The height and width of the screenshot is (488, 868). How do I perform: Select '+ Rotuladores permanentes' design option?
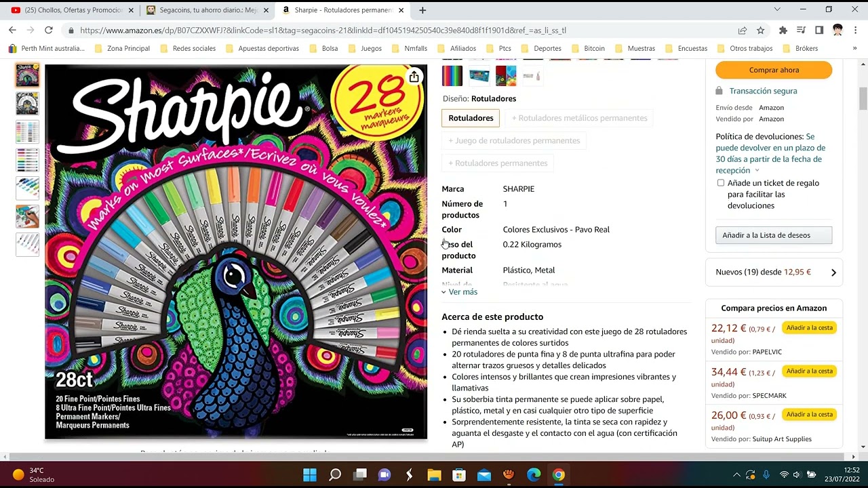tap(498, 163)
